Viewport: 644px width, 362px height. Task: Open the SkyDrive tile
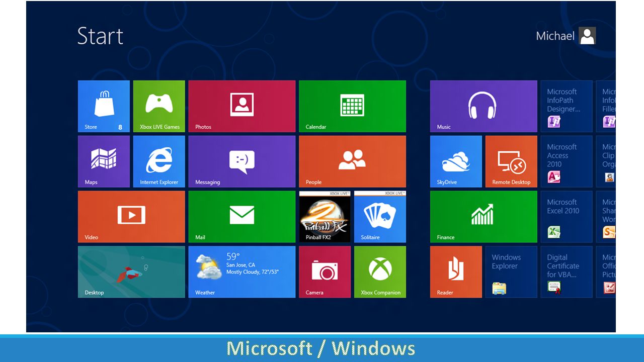click(x=456, y=161)
